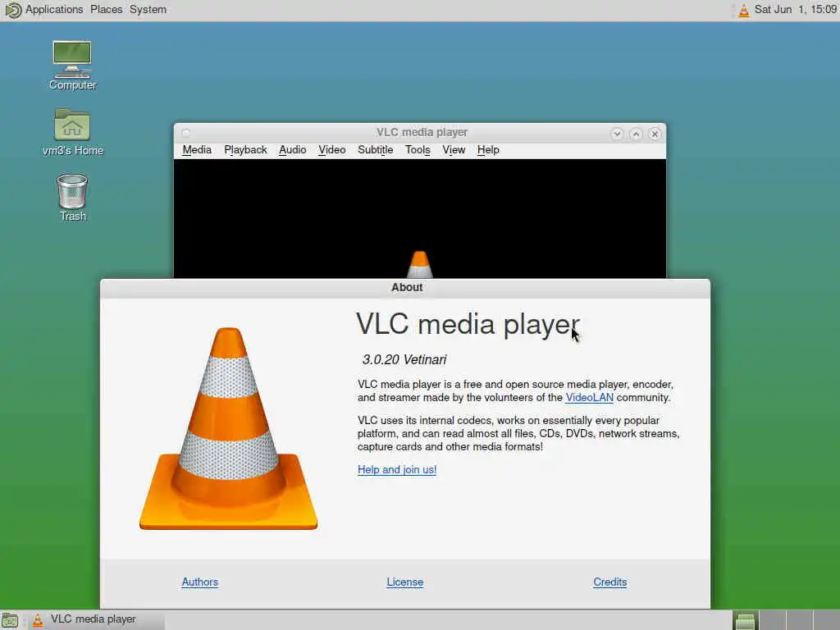
Task: Click the clock showing Sat Jun 1, 15:09
Action: pos(796,10)
